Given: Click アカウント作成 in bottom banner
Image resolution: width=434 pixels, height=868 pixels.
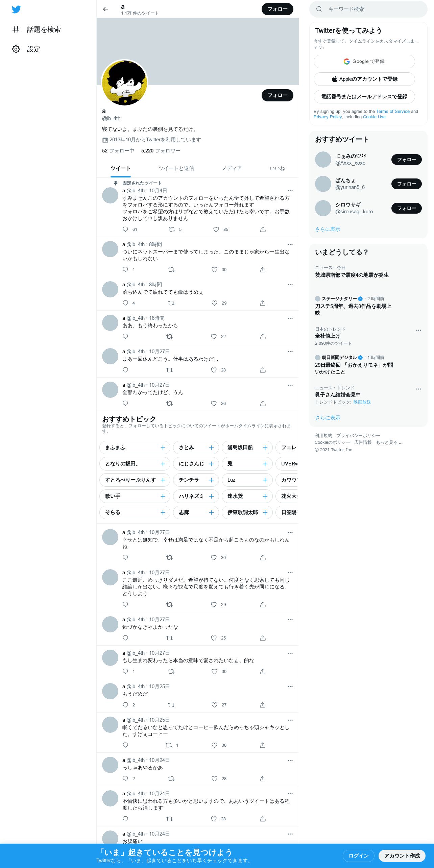Looking at the screenshot, I should (x=402, y=856).
